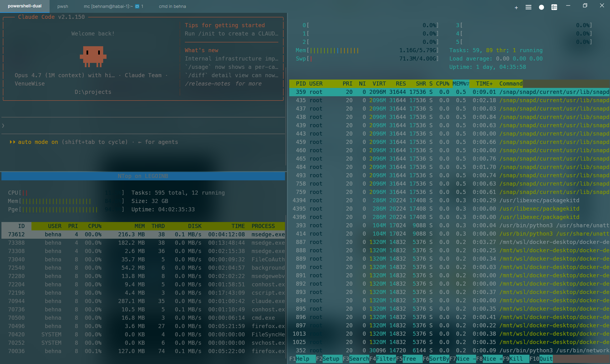This screenshot has height=364, width=610.
Task: Click F9 Kill in htop footer
Action: 516,359
